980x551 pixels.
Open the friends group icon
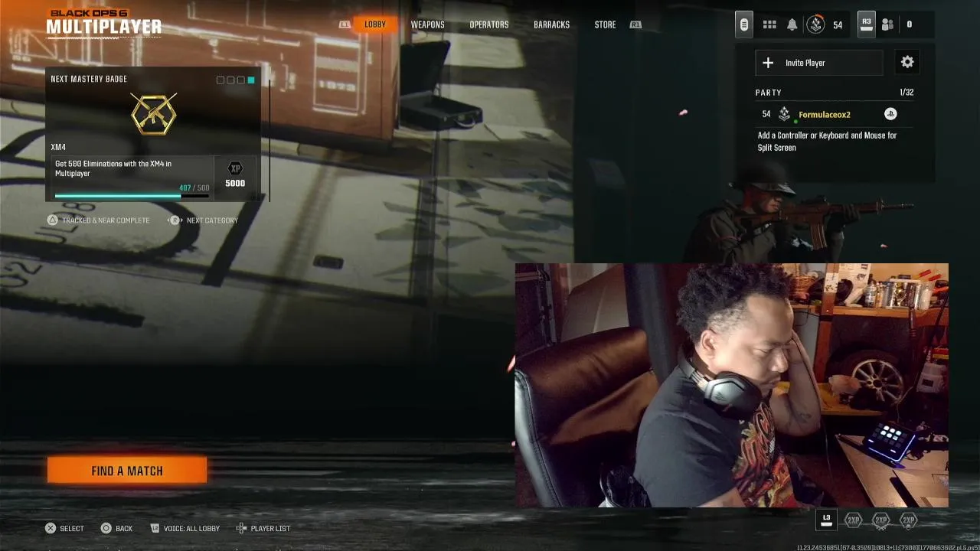(x=887, y=24)
